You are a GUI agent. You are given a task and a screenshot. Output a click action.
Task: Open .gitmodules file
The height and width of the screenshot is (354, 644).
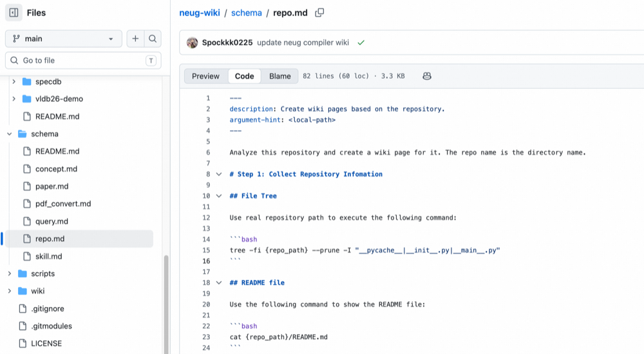(52, 326)
